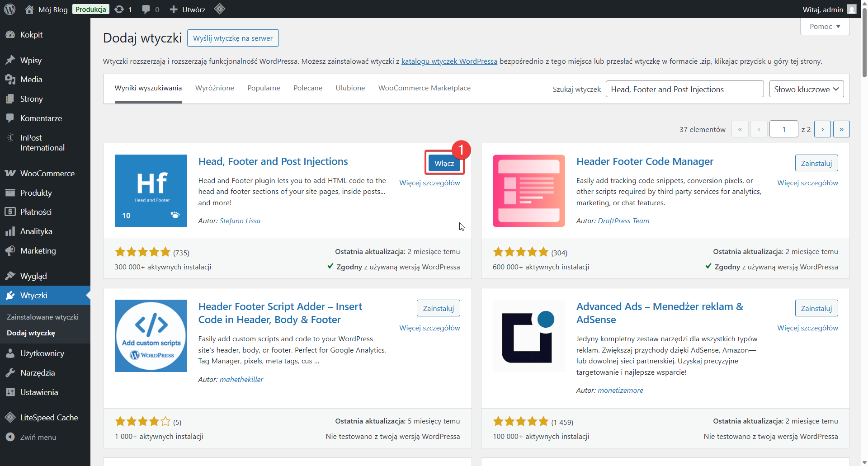The image size is (868, 466).
Task: Switch to the Polecane tab
Action: 308,88
